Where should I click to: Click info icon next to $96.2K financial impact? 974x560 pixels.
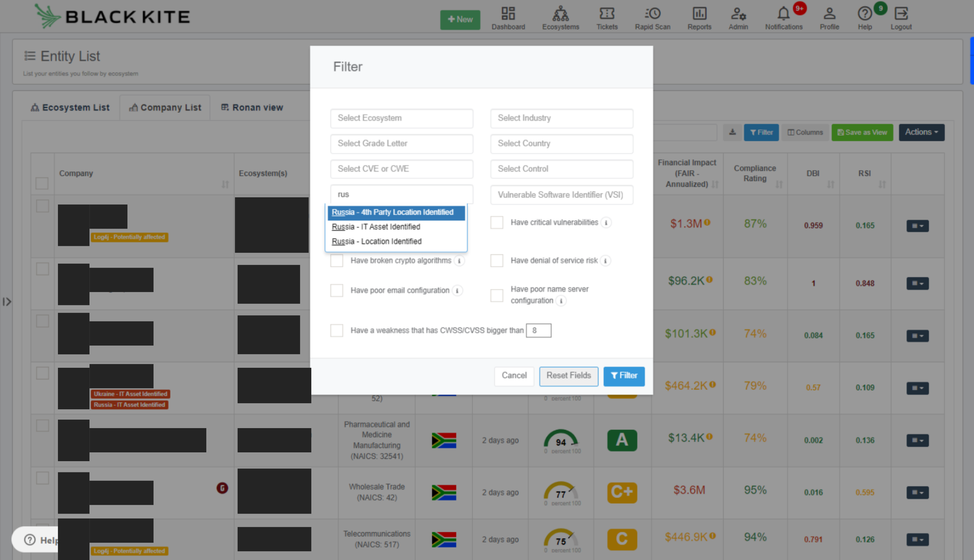[x=709, y=280]
